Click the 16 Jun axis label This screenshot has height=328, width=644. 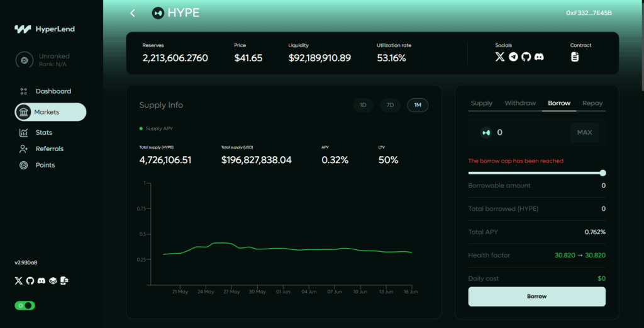point(411,292)
